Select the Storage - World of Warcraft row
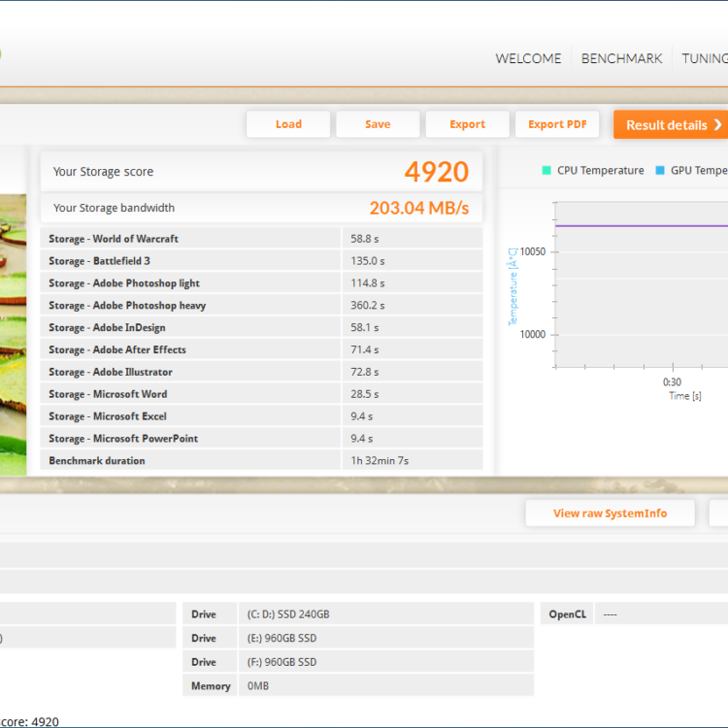This screenshot has height=728, width=728. 261,239
